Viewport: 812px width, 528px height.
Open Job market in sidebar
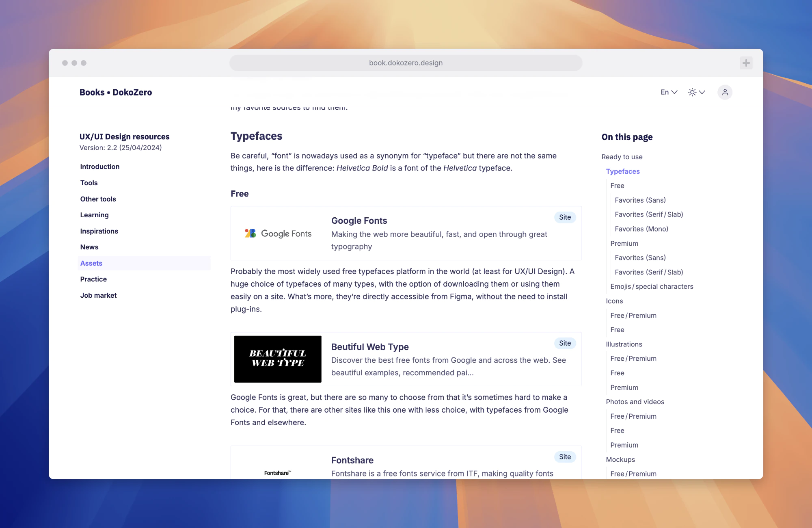98,295
